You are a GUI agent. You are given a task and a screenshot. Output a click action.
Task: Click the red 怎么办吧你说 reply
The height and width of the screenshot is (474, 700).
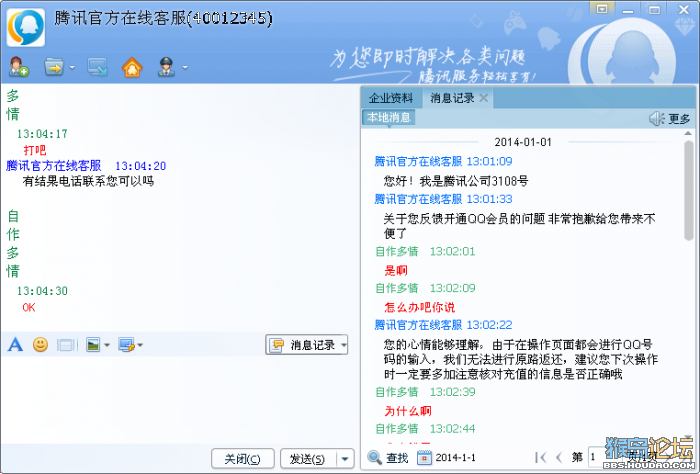420,307
